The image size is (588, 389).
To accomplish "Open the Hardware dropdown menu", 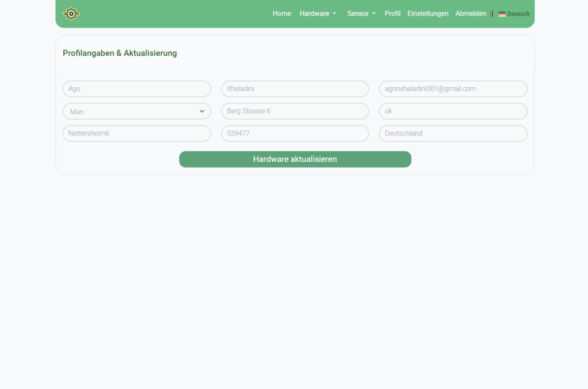I will pos(318,13).
